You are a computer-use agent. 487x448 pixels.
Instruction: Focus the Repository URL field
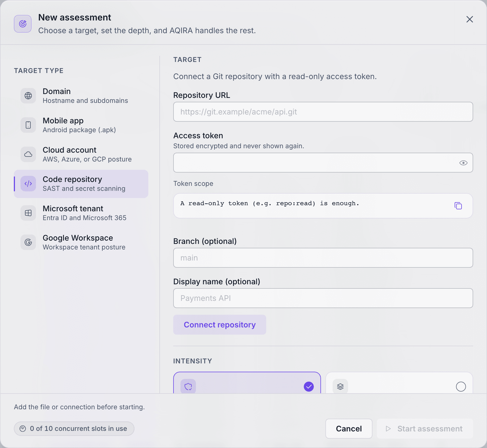tap(323, 112)
